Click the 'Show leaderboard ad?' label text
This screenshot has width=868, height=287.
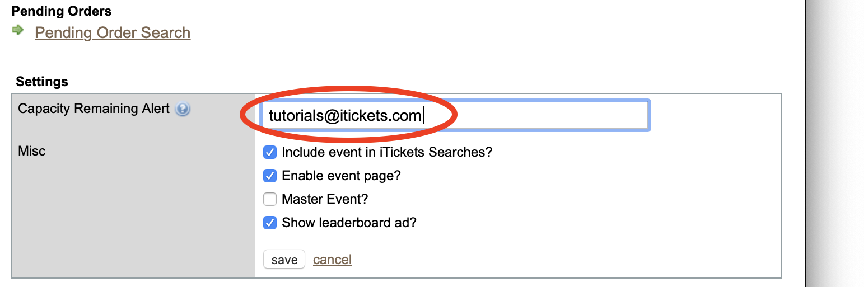point(349,223)
